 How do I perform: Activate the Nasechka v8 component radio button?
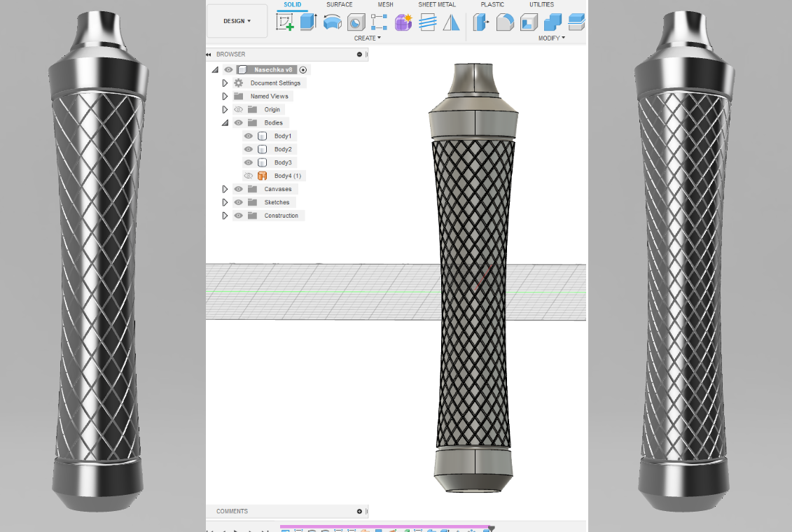point(303,70)
